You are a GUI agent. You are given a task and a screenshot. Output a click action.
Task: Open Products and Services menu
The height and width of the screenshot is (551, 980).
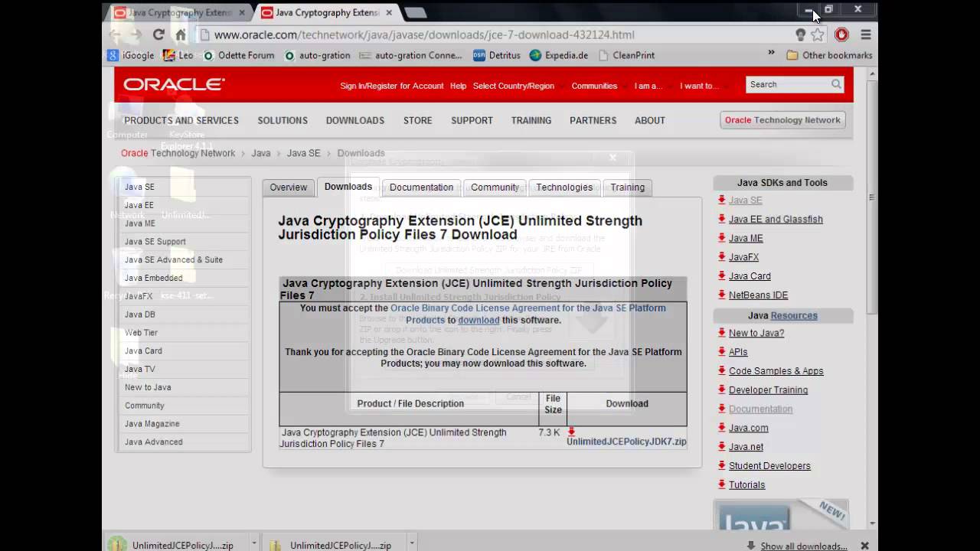pos(181,120)
